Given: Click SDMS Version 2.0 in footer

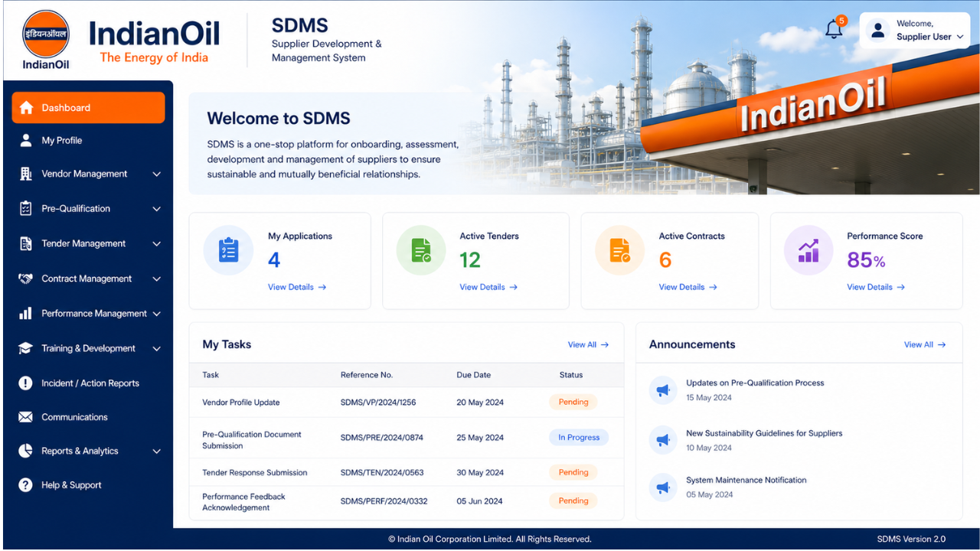Looking at the screenshot, I should [x=911, y=539].
